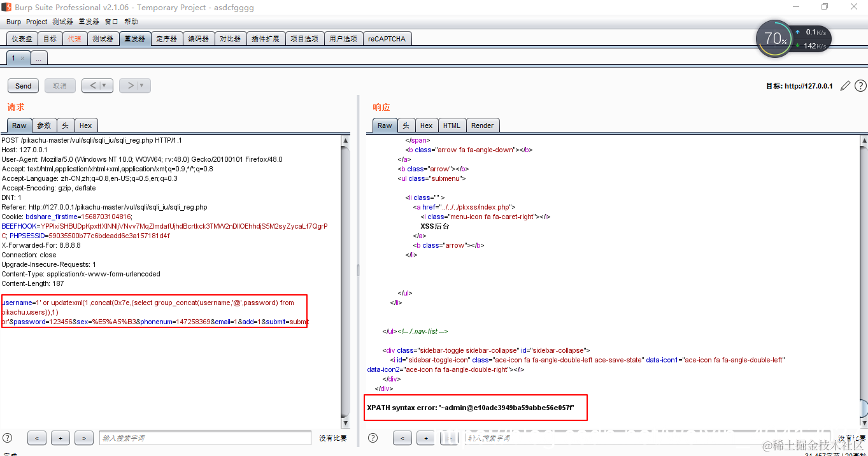Click the 70% memory usage gauge widget
Image resolution: width=868 pixels, height=456 pixels.
776,38
